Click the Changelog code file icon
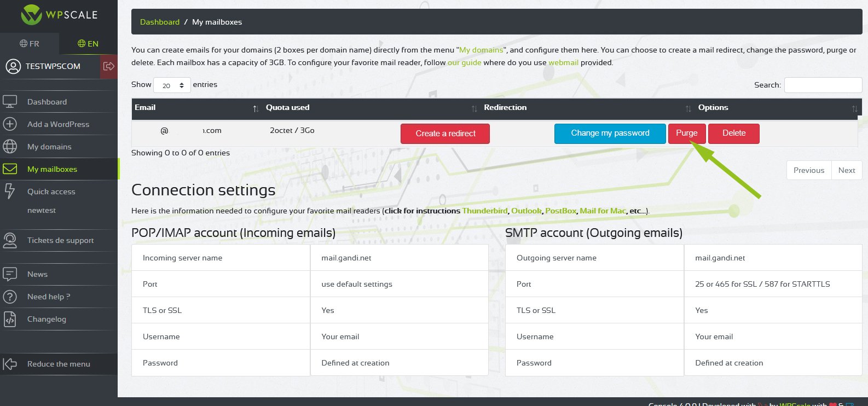This screenshot has height=406, width=868. tap(10, 319)
